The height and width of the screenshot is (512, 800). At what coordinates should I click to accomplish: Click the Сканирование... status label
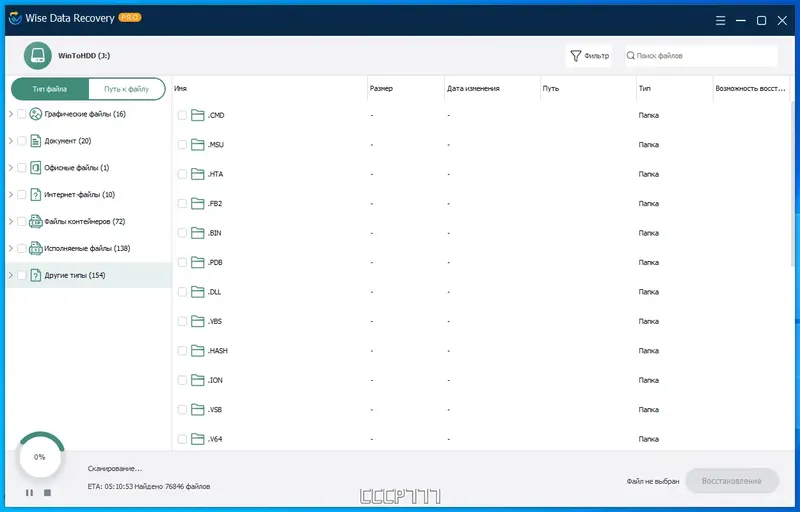(115, 468)
